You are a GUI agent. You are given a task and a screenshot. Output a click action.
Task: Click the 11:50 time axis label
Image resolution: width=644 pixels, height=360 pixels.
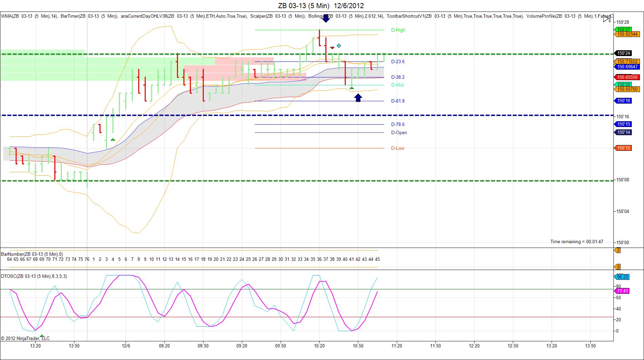[x=435, y=346]
